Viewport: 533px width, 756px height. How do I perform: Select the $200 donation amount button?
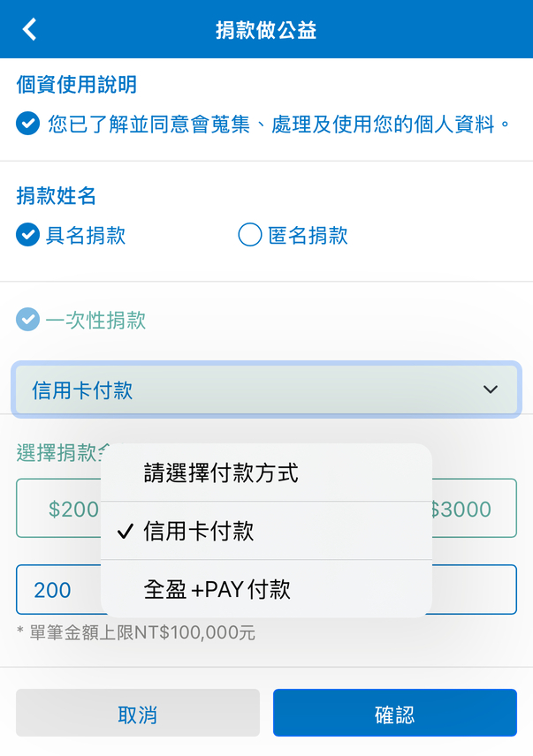(60, 509)
